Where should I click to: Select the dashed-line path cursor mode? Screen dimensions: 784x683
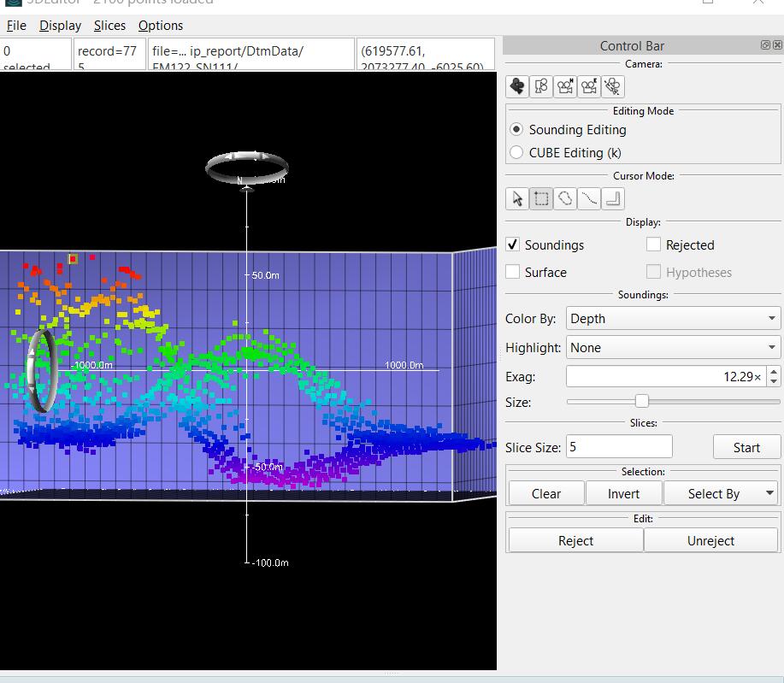click(589, 198)
